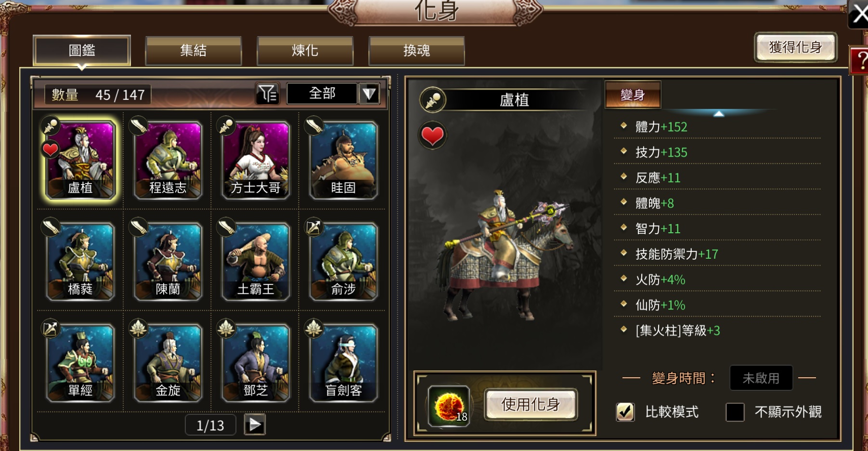Image resolution: width=868 pixels, height=451 pixels.
Task: Click the 使用化身 button
Action: coord(531,404)
